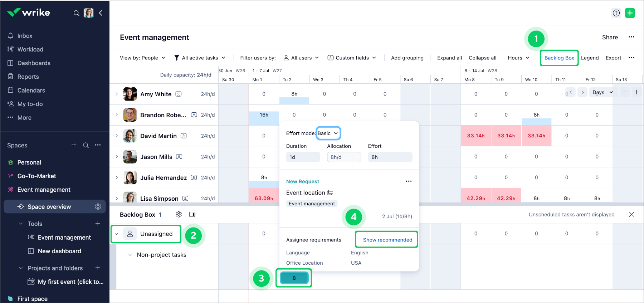The width and height of the screenshot is (644, 303).
Task: Click Collapse all
Action: [x=483, y=58]
